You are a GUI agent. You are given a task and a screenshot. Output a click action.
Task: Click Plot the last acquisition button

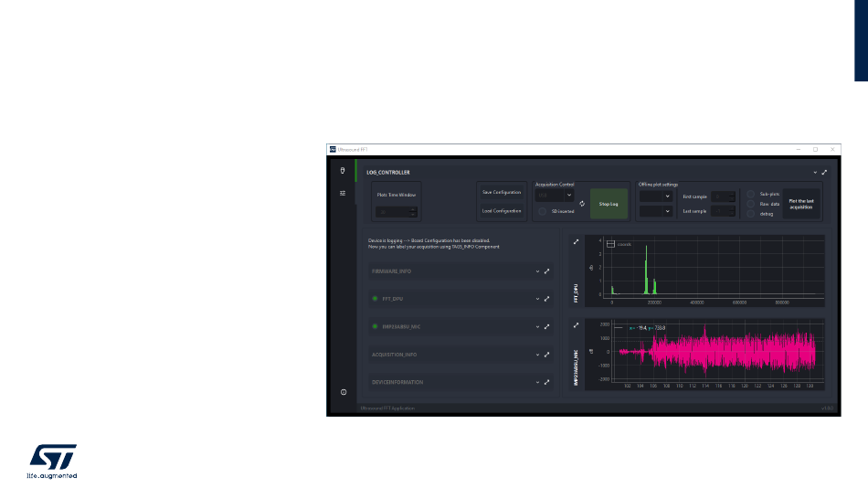pos(801,204)
